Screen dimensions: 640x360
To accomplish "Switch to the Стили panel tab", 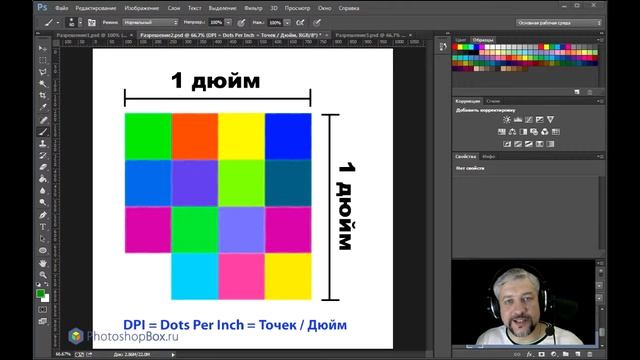I will (493, 101).
